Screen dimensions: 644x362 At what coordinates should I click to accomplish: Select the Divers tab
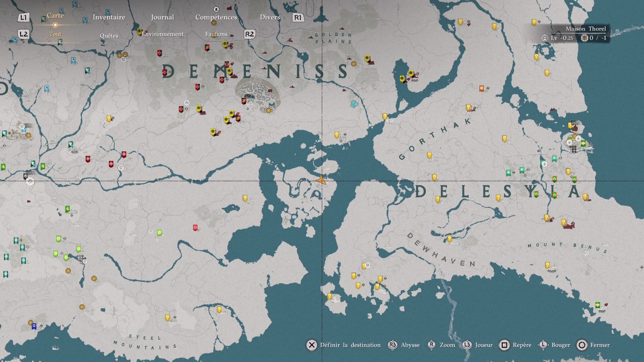pyautogui.click(x=270, y=17)
